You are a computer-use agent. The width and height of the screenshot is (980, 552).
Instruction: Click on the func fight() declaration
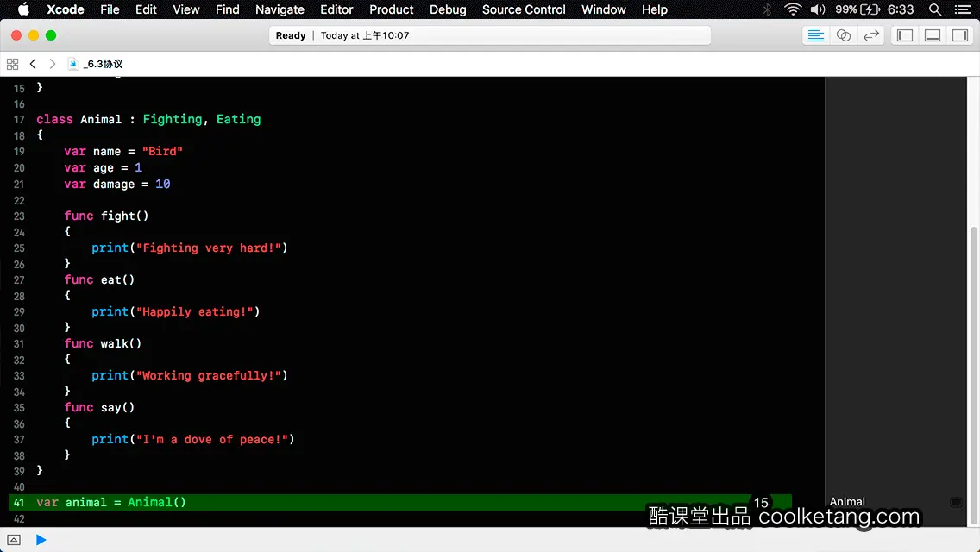click(x=106, y=216)
